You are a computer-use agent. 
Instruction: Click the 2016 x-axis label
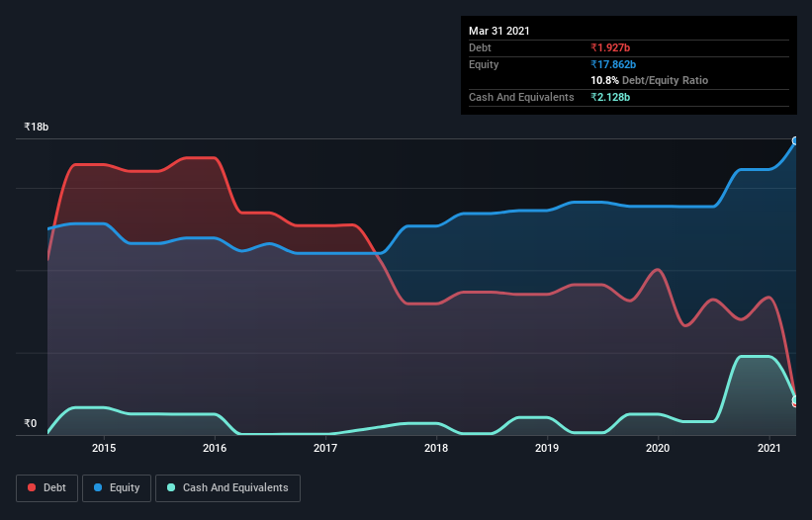pyautogui.click(x=215, y=448)
